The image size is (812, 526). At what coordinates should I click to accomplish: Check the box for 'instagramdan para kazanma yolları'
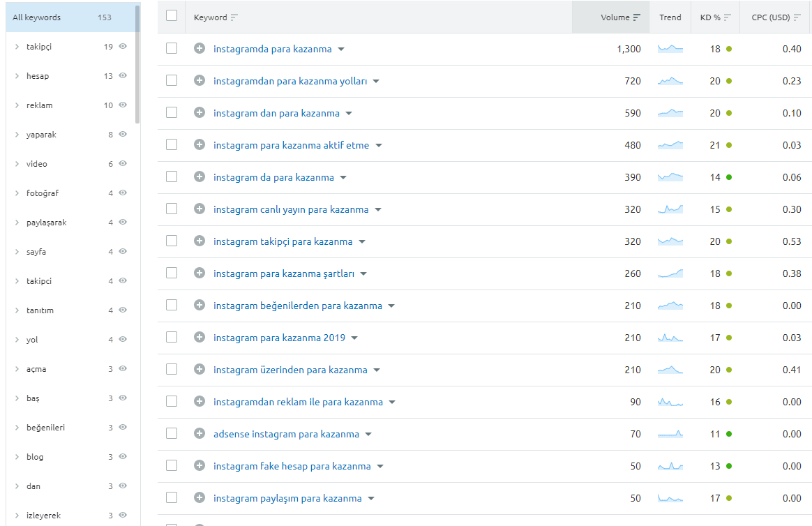point(172,80)
